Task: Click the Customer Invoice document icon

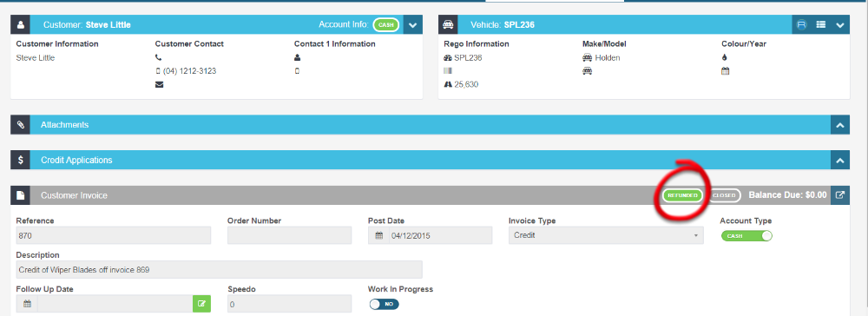Action: point(21,195)
